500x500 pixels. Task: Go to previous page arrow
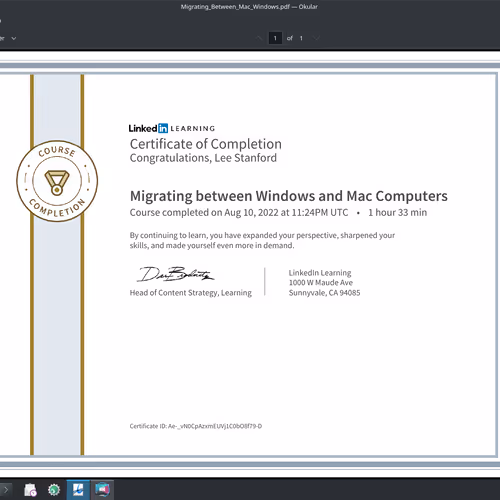259,38
